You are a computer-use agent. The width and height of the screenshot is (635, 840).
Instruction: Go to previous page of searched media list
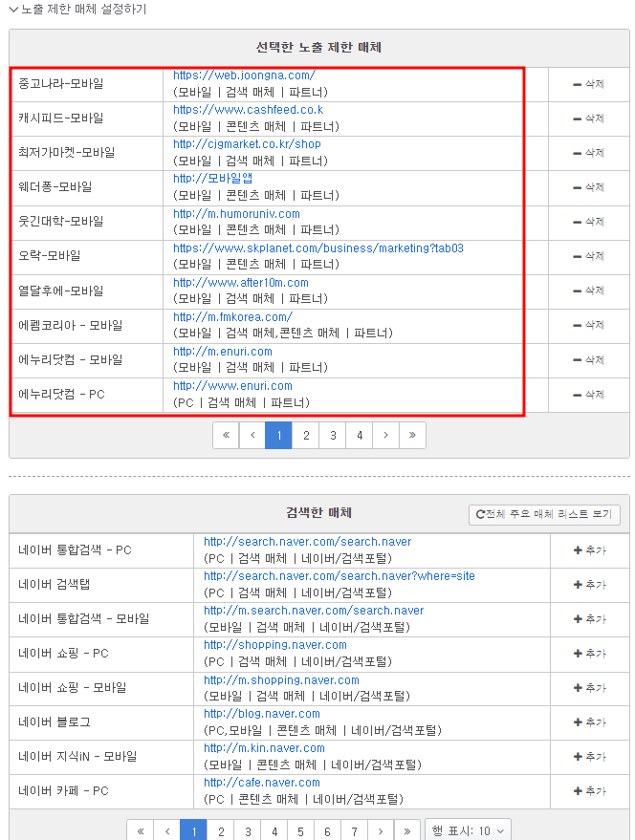pos(166,831)
